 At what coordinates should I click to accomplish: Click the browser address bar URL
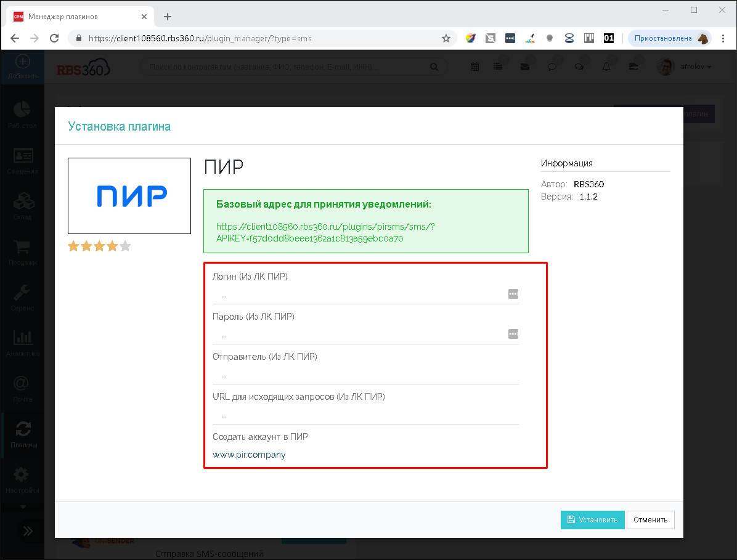coord(200,39)
